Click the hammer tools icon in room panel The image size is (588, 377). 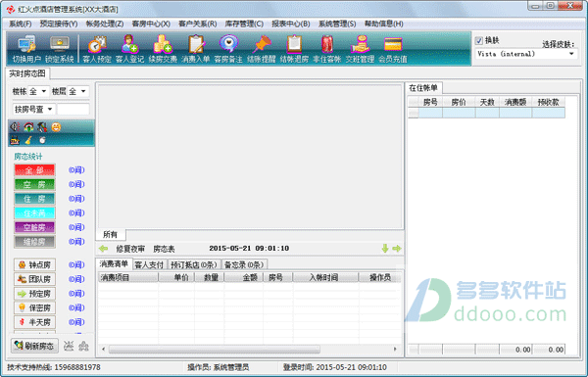pyautogui.click(x=42, y=127)
